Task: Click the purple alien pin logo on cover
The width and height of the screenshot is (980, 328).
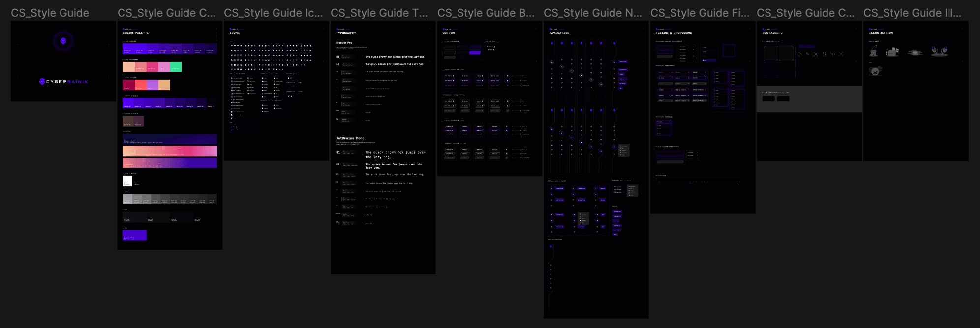Action: point(63,41)
